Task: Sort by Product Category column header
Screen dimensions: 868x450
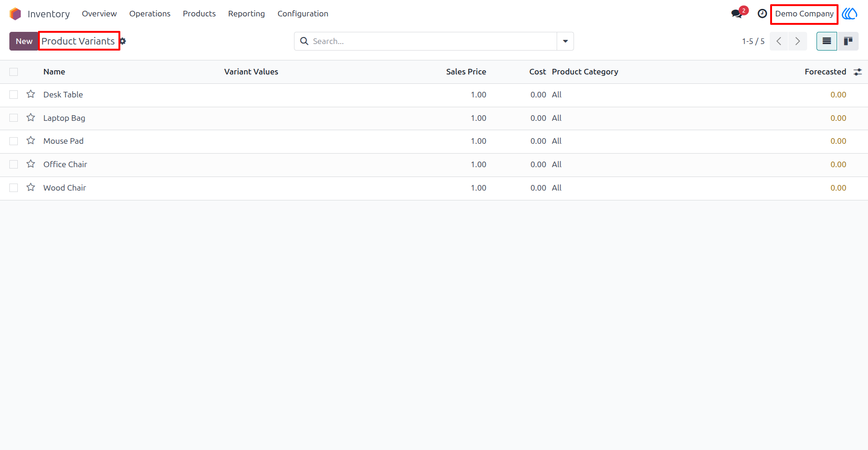Action: (x=585, y=72)
